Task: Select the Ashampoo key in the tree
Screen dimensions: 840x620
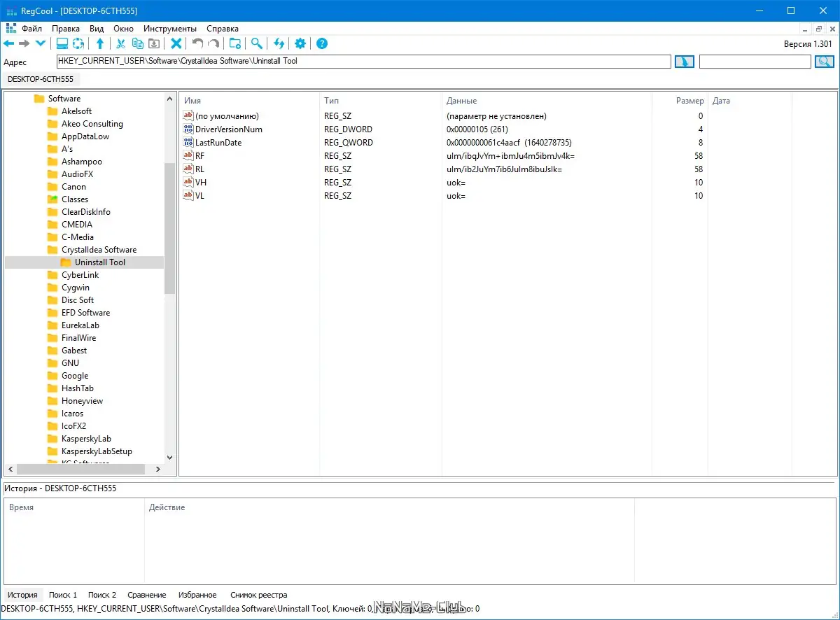Action: [x=81, y=162]
